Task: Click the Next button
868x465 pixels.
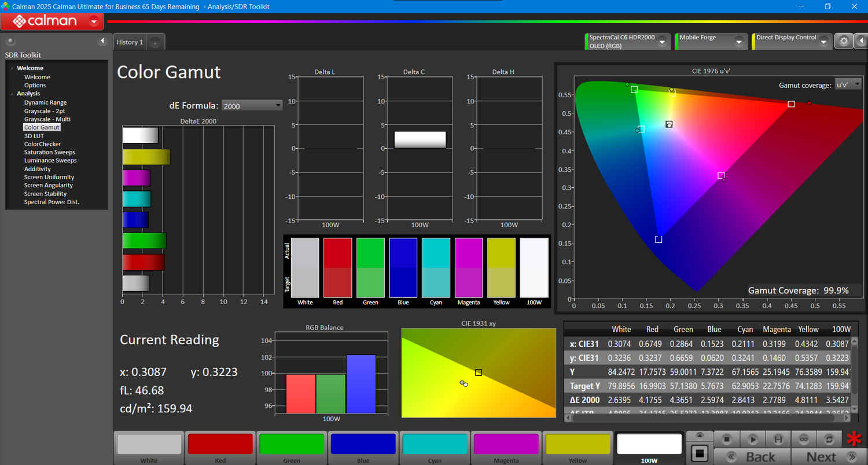Action: pyautogui.click(x=821, y=456)
